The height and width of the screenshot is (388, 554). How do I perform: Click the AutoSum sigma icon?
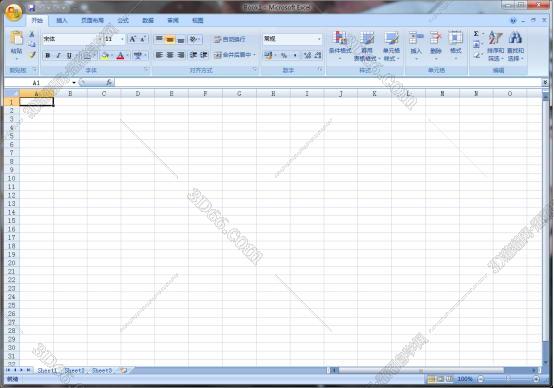tap(476, 34)
